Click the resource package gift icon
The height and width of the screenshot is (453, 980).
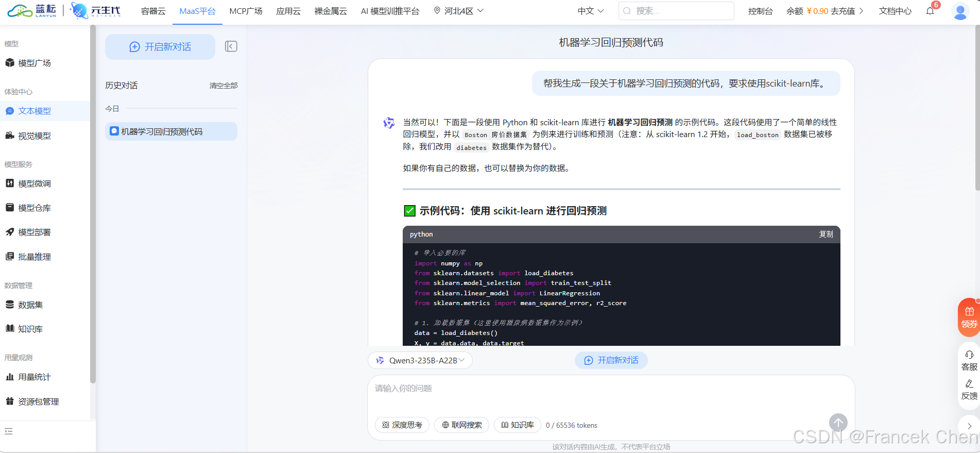click(10, 401)
